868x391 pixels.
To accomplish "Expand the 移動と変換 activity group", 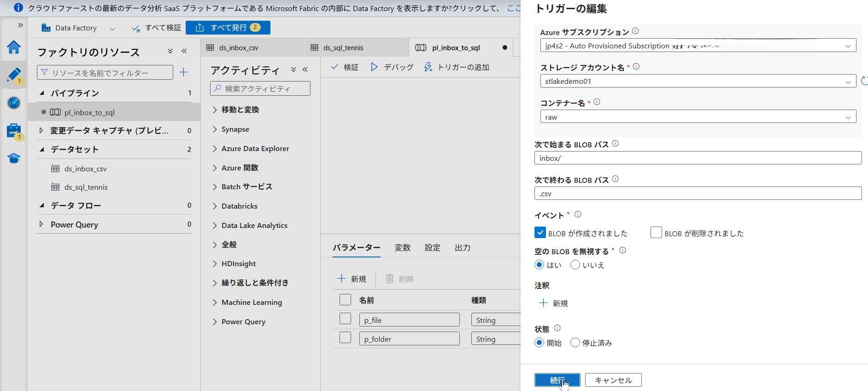I will 240,110.
